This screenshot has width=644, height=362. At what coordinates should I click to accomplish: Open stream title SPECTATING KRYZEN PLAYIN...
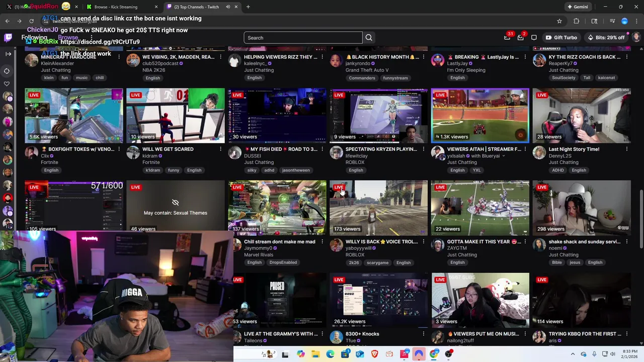(x=381, y=149)
